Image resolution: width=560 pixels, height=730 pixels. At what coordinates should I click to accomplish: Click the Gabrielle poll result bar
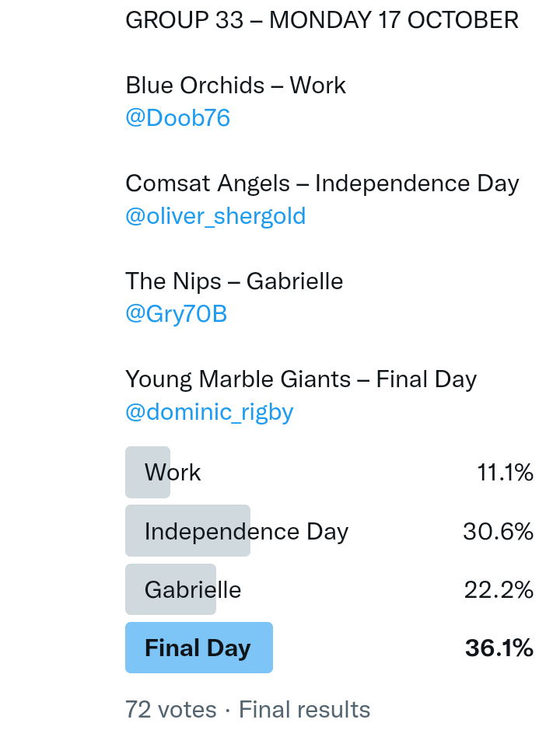coord(171,590)
